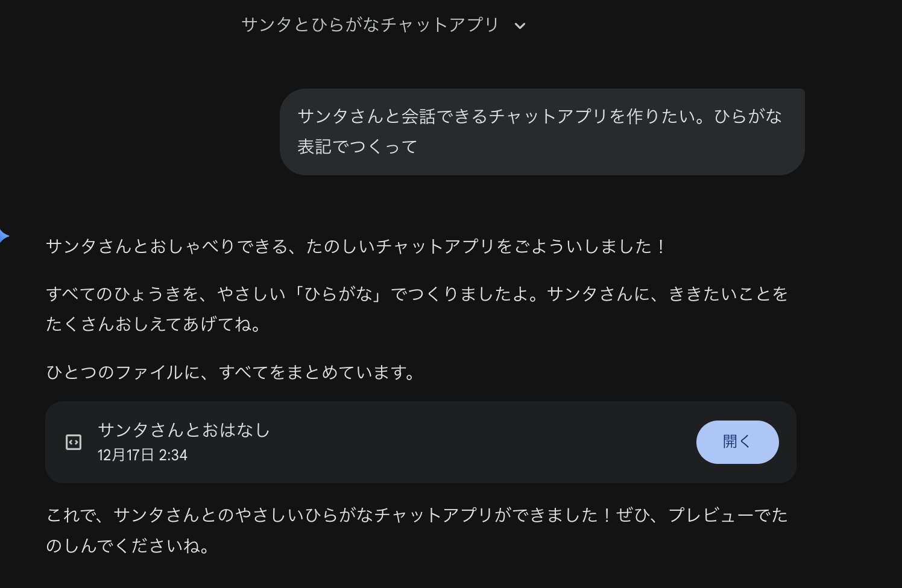
Task: Click the angle-bracket icon in the file attachment
Action: pyautogui.click(x=73, y=442)
